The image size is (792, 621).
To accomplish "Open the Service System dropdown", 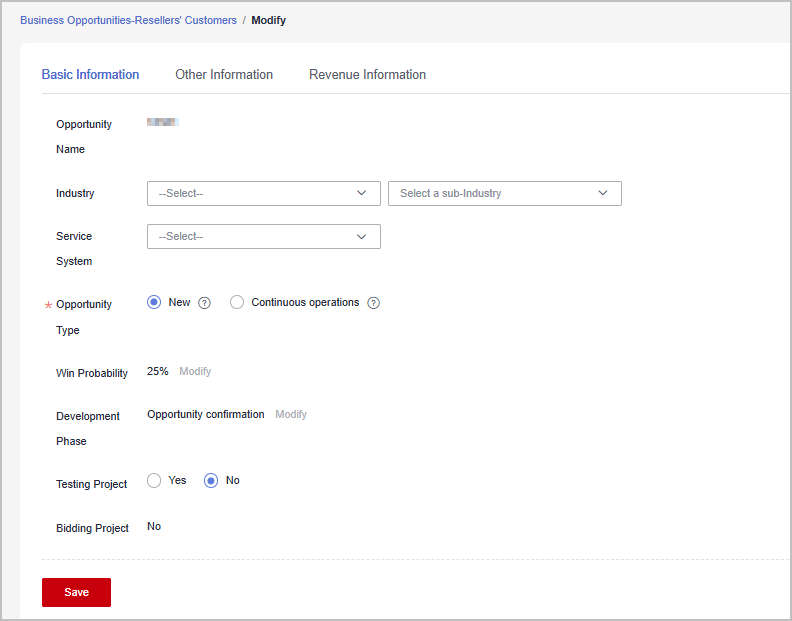I will [263, 236].
